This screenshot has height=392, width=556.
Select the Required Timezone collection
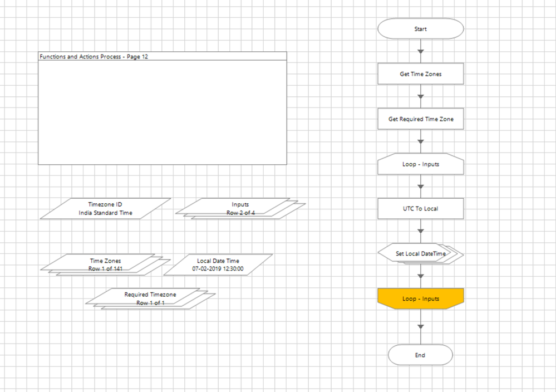click(150, 298)
